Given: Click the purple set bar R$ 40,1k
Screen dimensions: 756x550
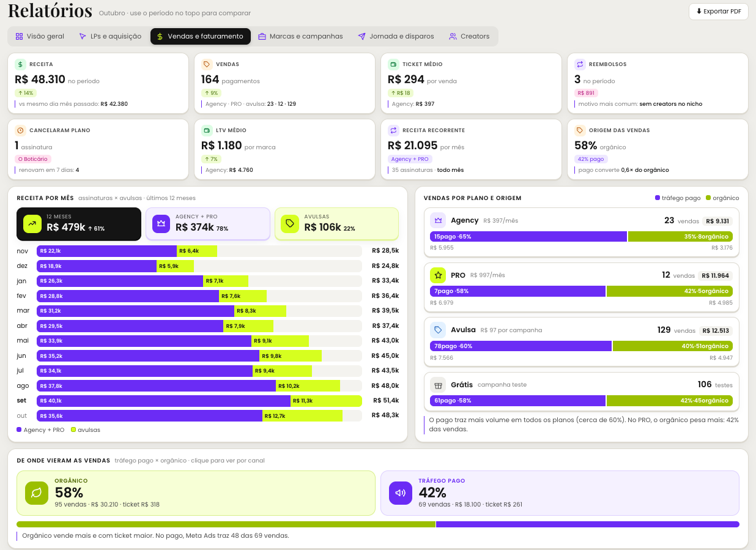Looking at the screenshot, I should (163, 401).
